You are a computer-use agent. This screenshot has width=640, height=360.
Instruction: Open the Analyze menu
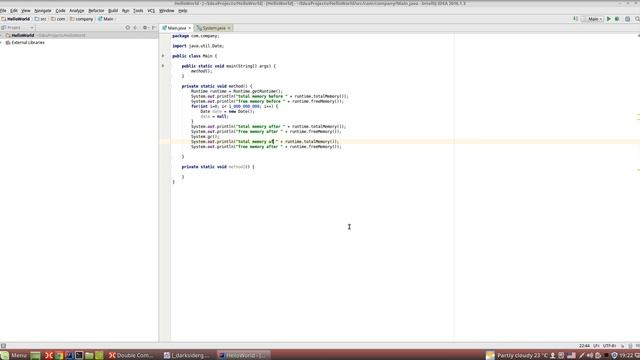click(77, 11)
